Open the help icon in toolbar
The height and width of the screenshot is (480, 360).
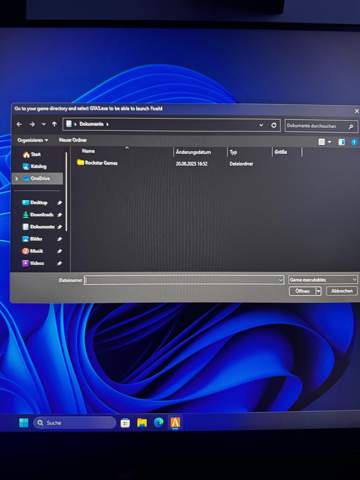(x=354, y=142)
